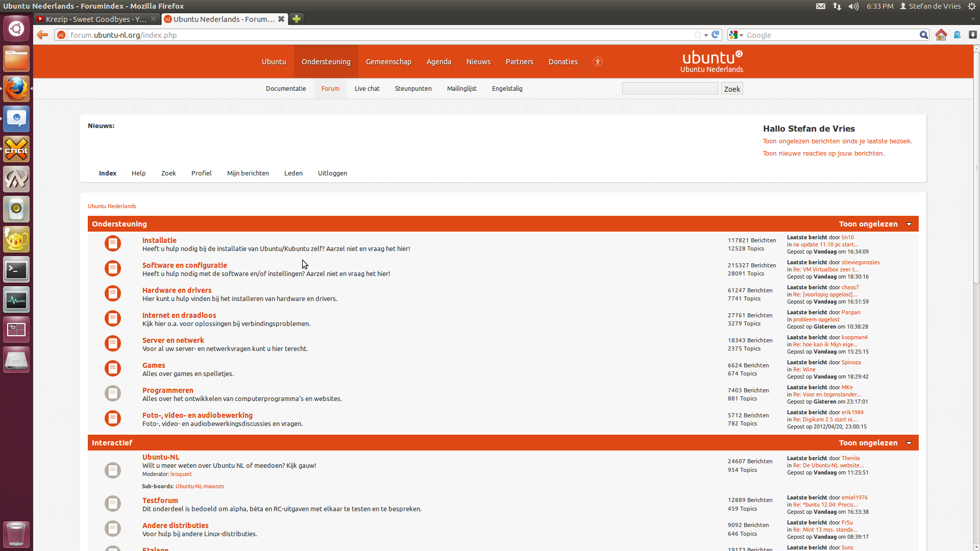This screenshot has height=551, width=980.
Task: Click the browser back arrow button
Action: (42, 35)
